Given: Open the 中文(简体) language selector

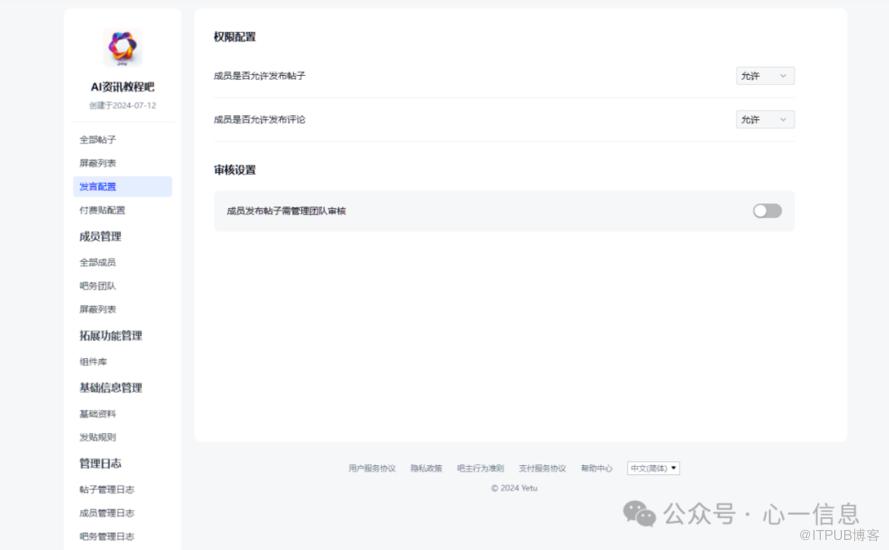Looking at the screenshot, I should tap(653, 468).
